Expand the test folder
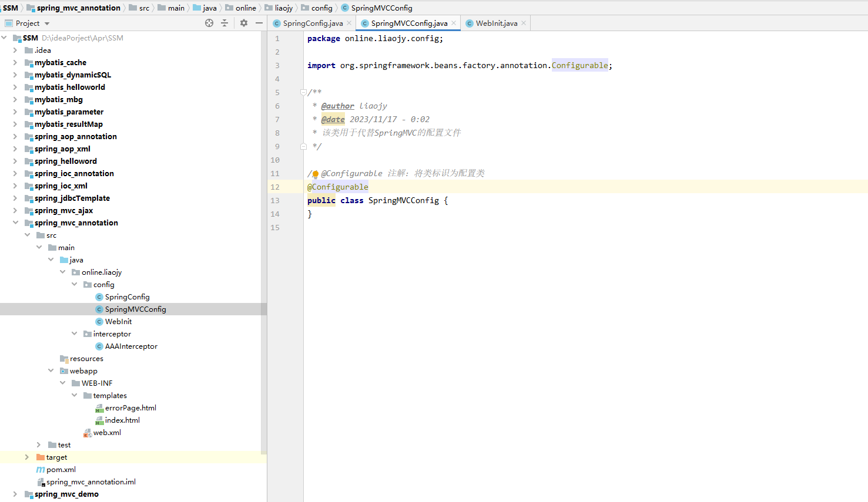 tap(39, 444)
